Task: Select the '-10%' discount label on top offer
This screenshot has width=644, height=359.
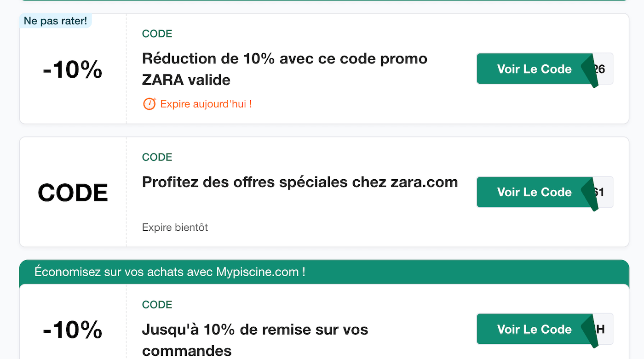Action: (x=72, y=70)
